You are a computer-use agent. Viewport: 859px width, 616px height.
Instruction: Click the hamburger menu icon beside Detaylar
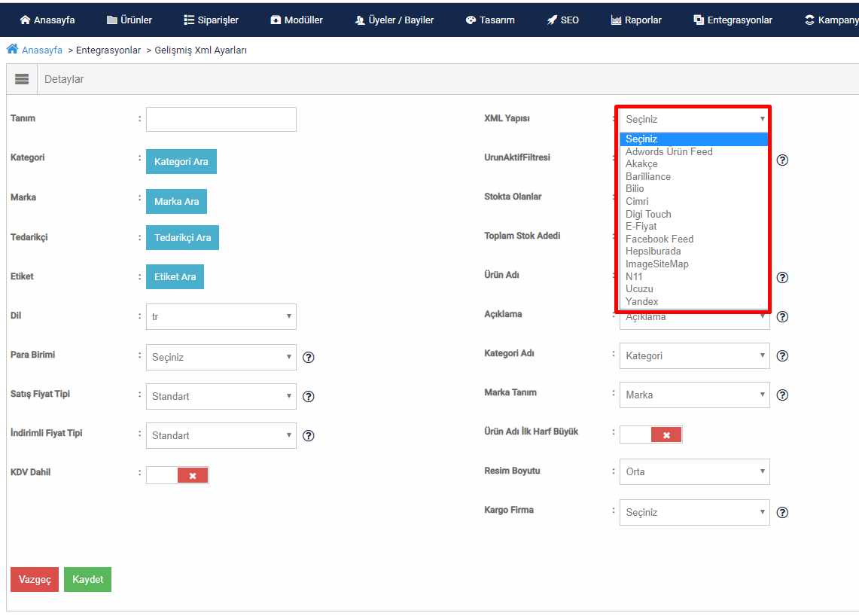pyautogui.click(x=22, y=79)
